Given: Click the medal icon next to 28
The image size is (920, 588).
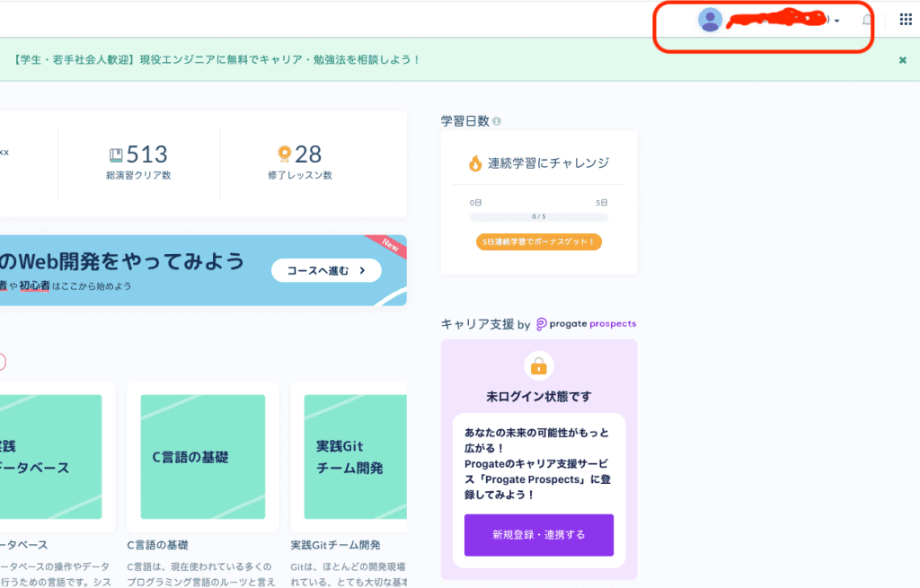Looking at the screenshot, I should tap(285, 154).
